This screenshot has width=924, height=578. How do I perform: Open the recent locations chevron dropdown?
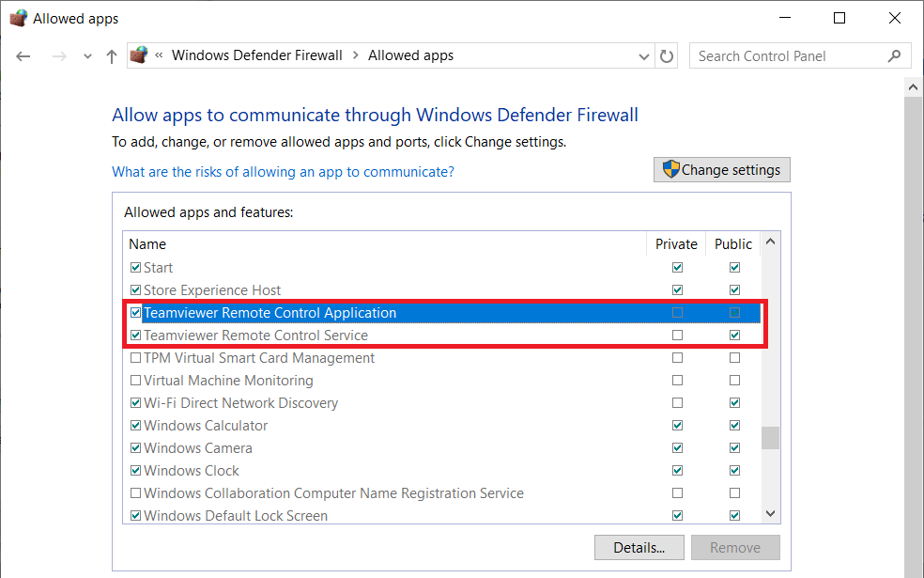[86, 55]
